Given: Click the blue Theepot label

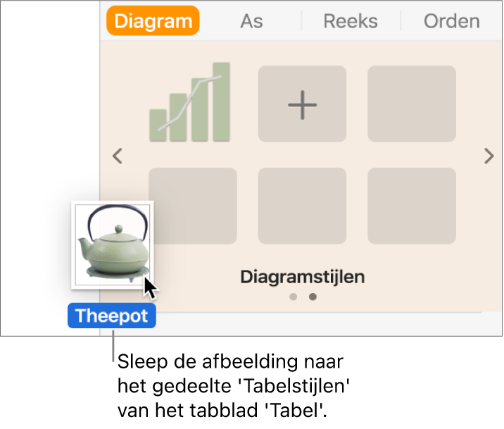Looking at the screenshot, I should pyautogui.click(x=112, y=316).
